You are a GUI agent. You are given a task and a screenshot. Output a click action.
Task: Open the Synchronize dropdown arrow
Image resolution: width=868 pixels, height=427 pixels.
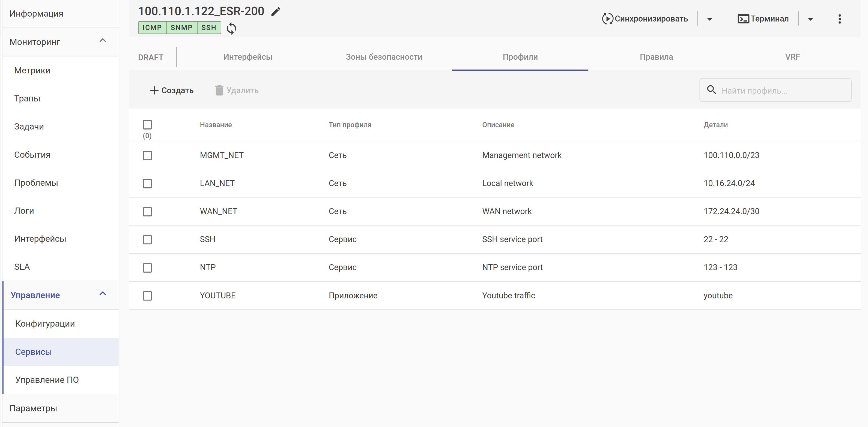tap(709, 19)
